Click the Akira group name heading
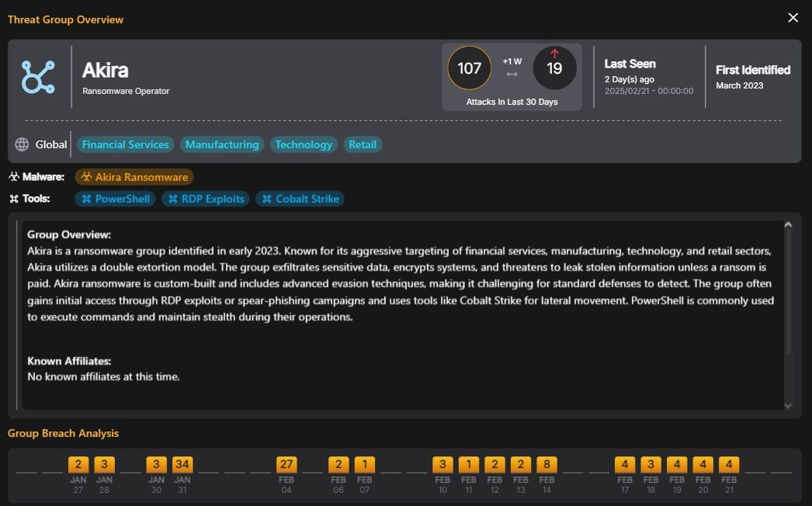Image resolution: width=812 pixels, height=506 pixels. point(105,70)
